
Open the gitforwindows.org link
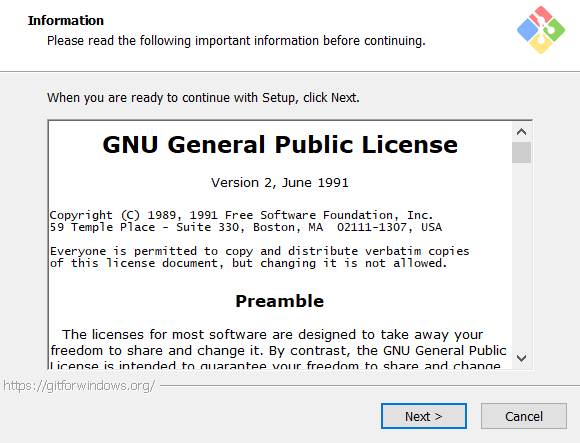point(79,386)
